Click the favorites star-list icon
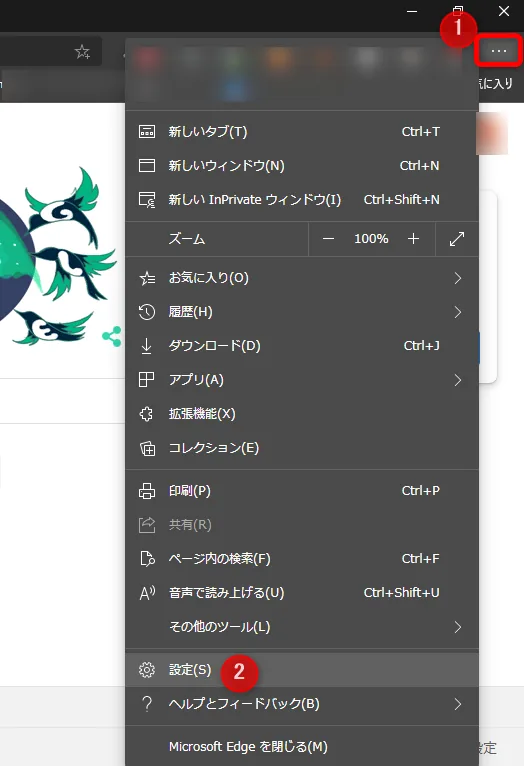The height and width of the screenshot is (766, 524). pos(147,278)
